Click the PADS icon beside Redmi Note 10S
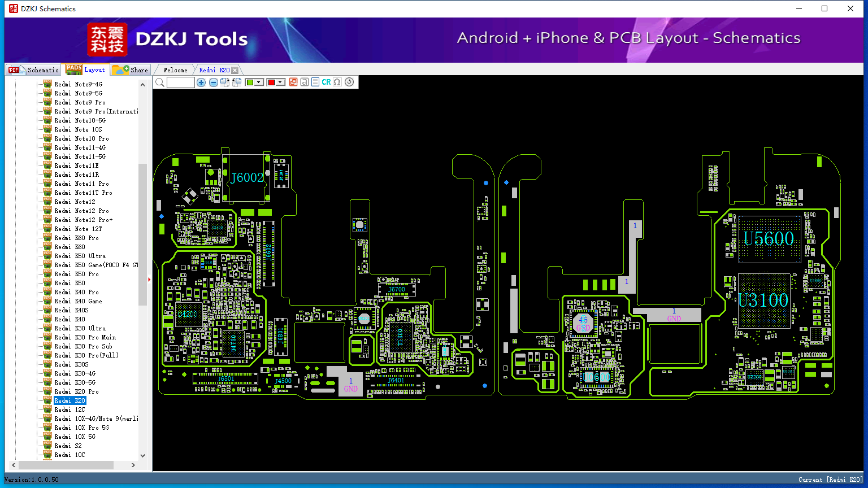This screenshot has width=868, height=488. [x=47, y=129]
